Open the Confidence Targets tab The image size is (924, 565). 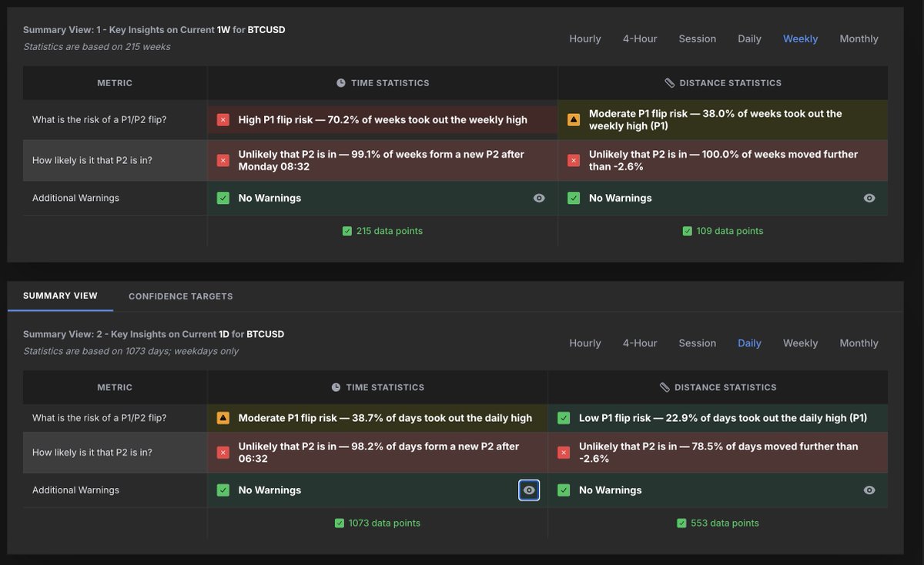click(180, 296)
